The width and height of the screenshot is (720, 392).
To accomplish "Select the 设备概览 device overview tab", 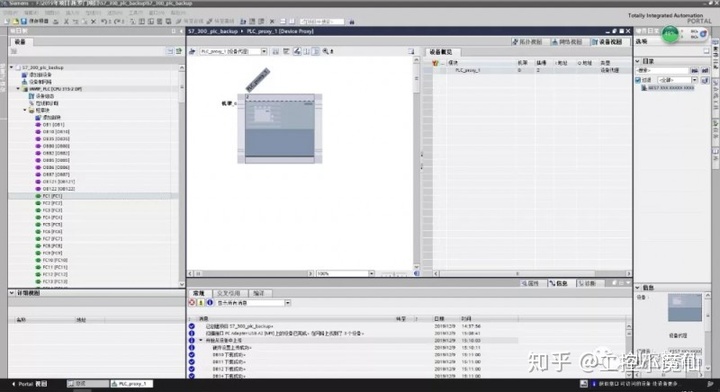I will 441,52.
